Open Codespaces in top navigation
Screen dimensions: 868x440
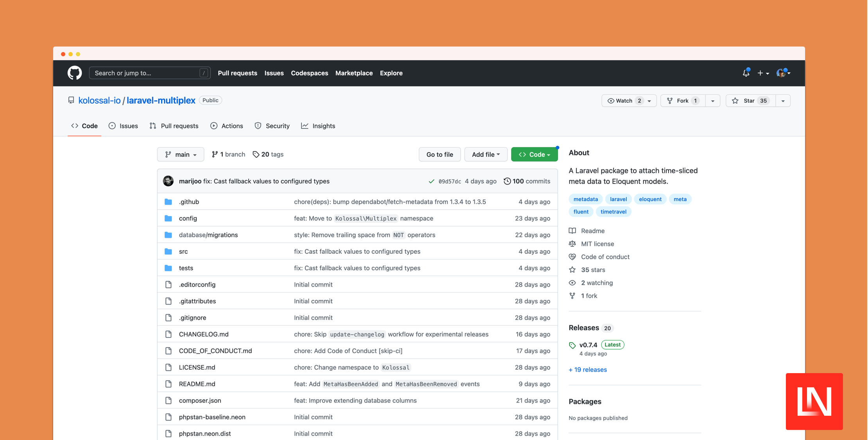[x=309, y=73]
